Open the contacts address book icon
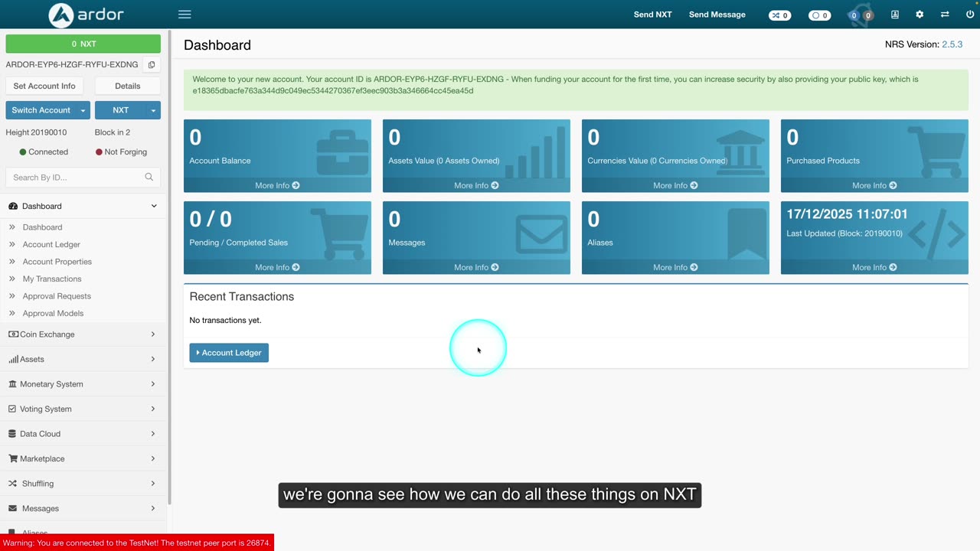Screen dimensions: 980x551 click(894, 15)
